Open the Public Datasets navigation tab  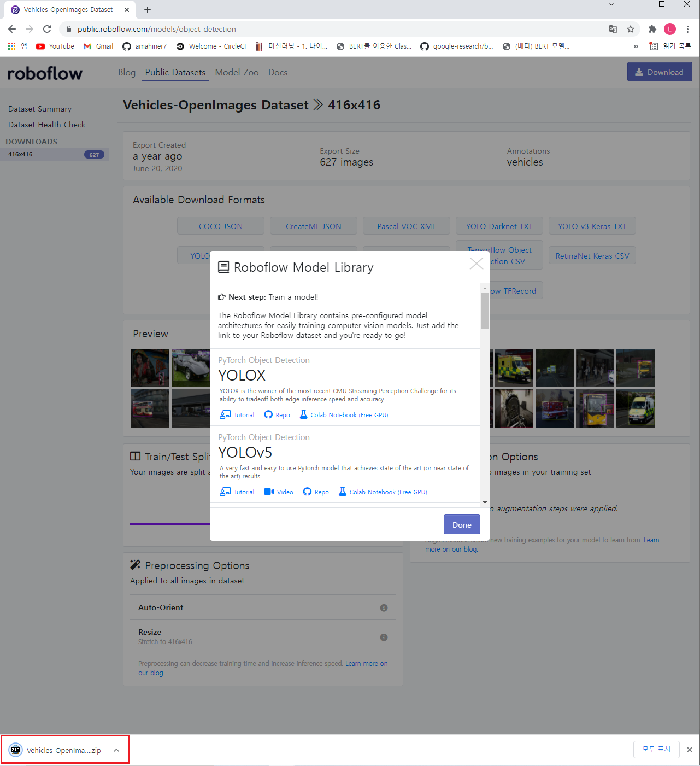tap(175, 72)
